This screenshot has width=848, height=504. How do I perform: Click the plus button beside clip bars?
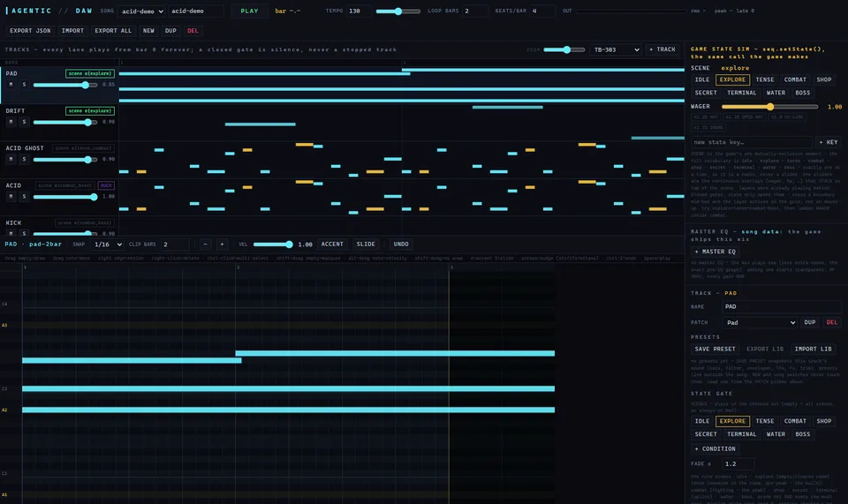point(222,244)
